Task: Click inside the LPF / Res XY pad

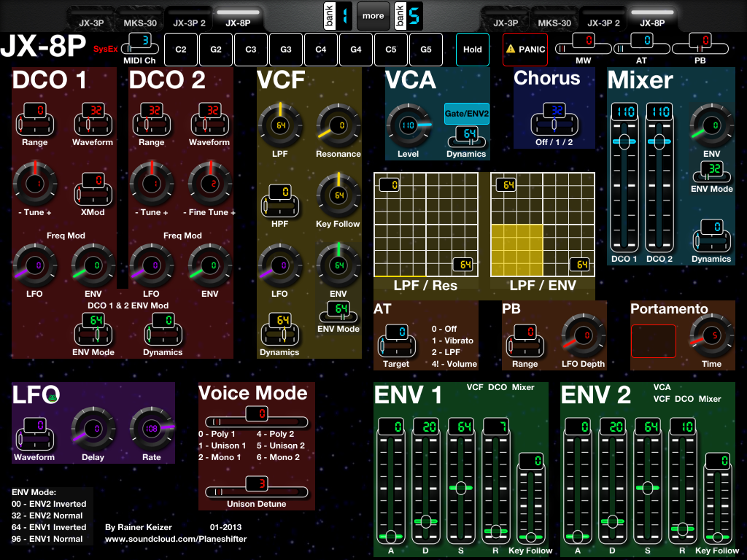Action: [x=426, y=225]
